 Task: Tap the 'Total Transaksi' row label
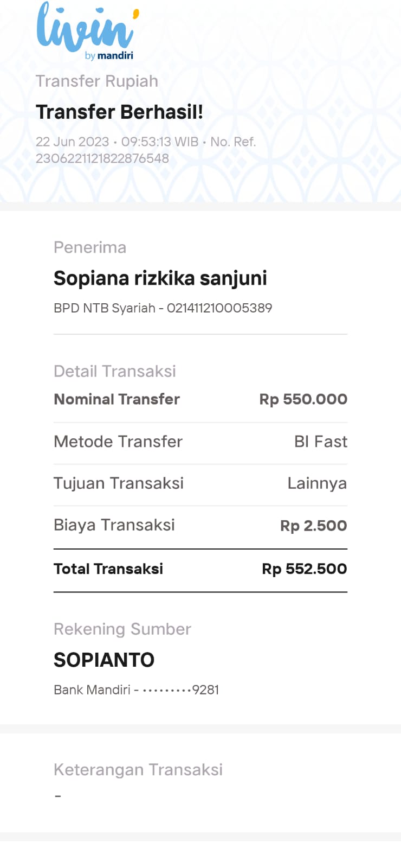108,569
